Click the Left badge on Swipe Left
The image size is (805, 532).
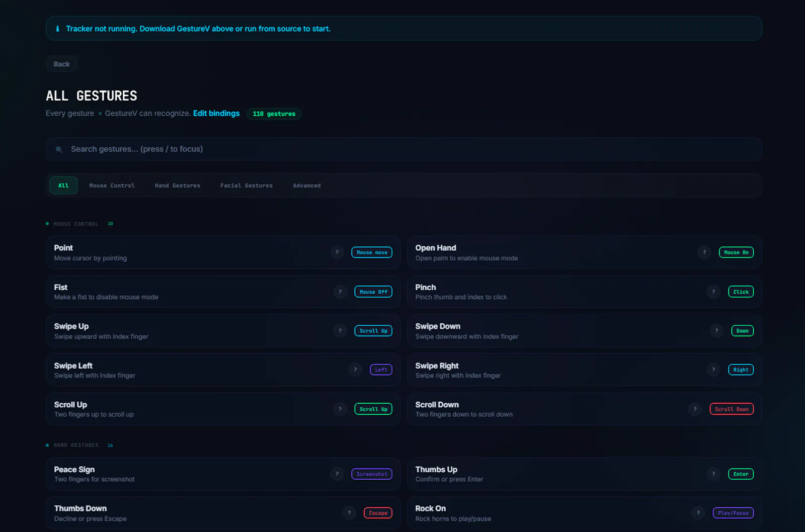point(381,370)
